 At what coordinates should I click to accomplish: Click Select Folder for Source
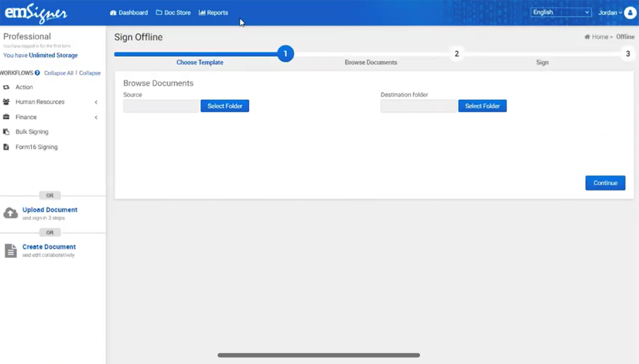224,106
